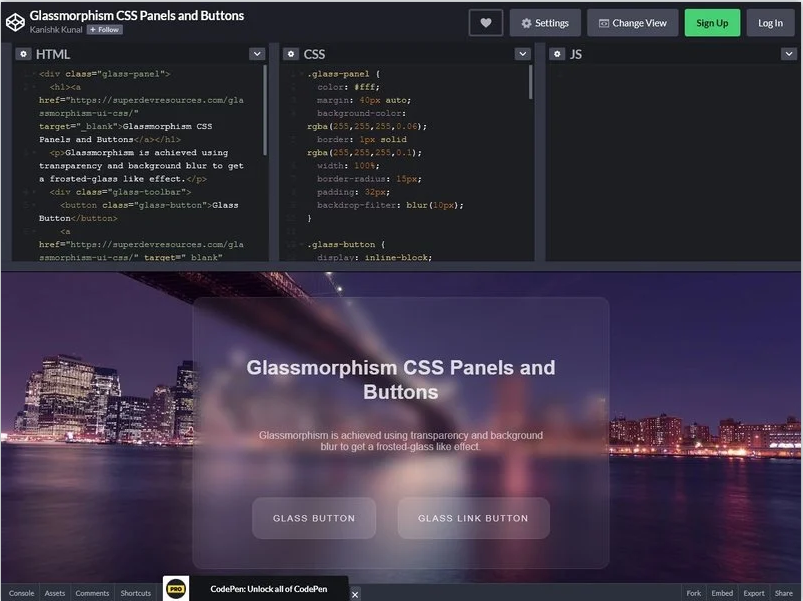Screen dimensions: 803x601
Task: Open the Comments tab
Action: pos(92,593)
